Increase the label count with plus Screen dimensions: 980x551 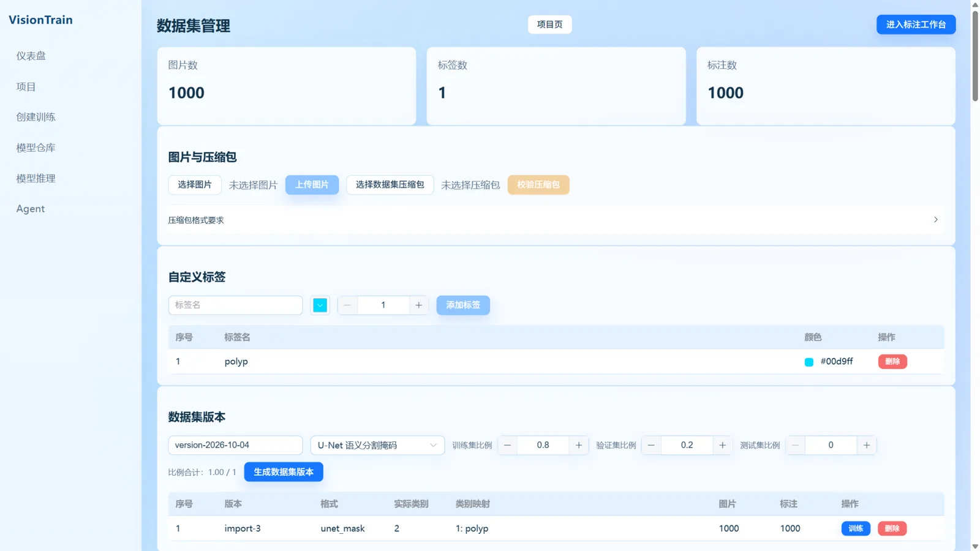pyautogui.click(x=419, y=305)
